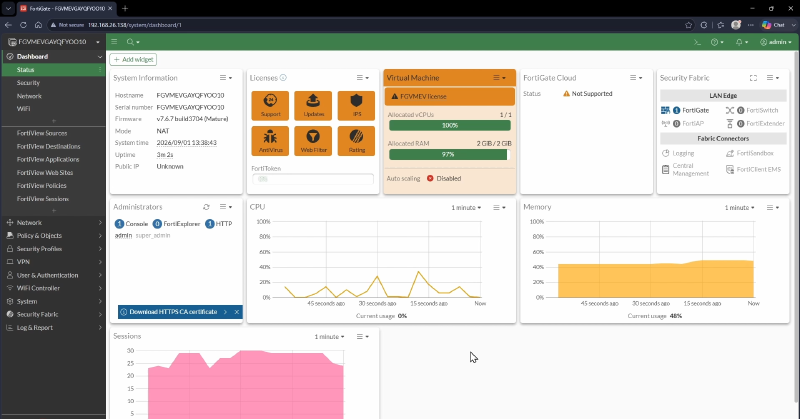800x419 pixels.
Task: Refresh the Administrators widget
Action: 206,207
